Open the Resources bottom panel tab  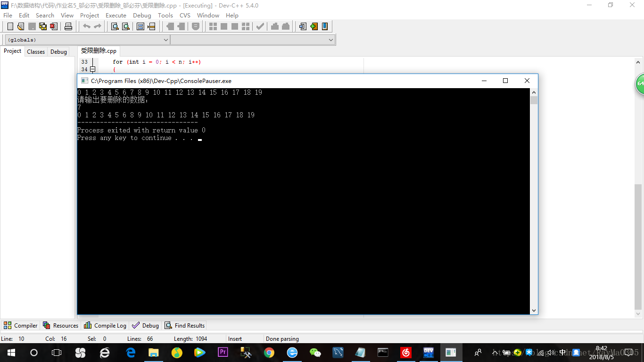pyautogui.click(x=60, y=325)
